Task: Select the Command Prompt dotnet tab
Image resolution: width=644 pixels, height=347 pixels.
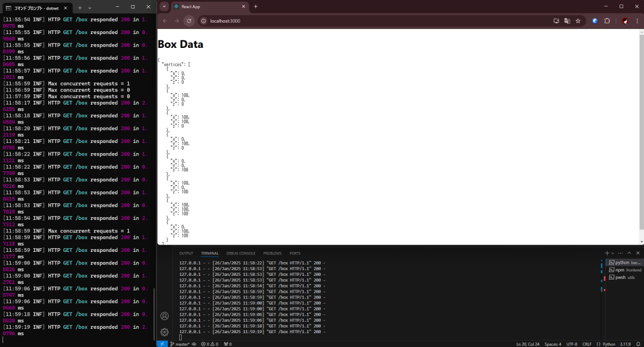Action: click(37, 8)
